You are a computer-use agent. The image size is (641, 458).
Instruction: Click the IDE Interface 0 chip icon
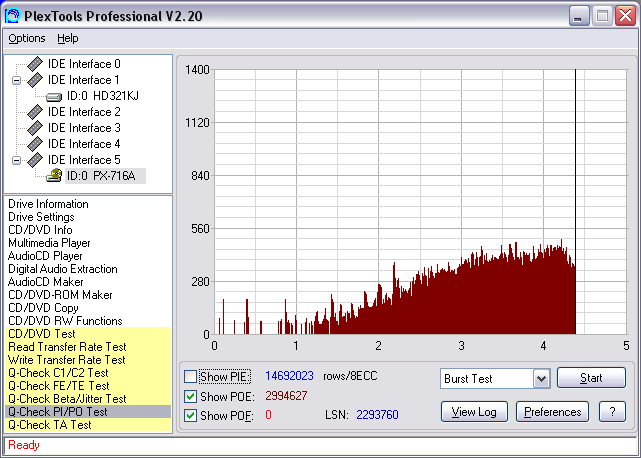[35, 64]
